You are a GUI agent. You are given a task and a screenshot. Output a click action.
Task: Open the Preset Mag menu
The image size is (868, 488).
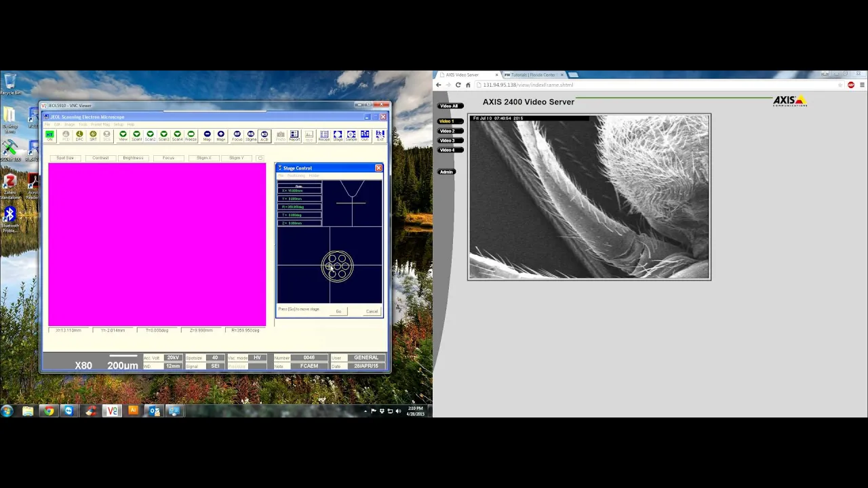(100, 125)
